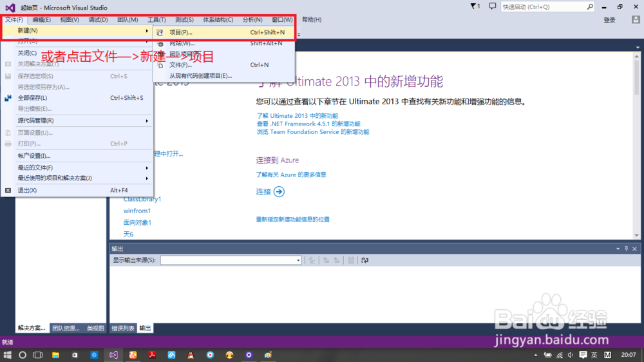Image resolution: width=644 pixels, height=362 pixels.
Task: Select 项目(P)... from the 新建 submenu
Action: [224, 32]
